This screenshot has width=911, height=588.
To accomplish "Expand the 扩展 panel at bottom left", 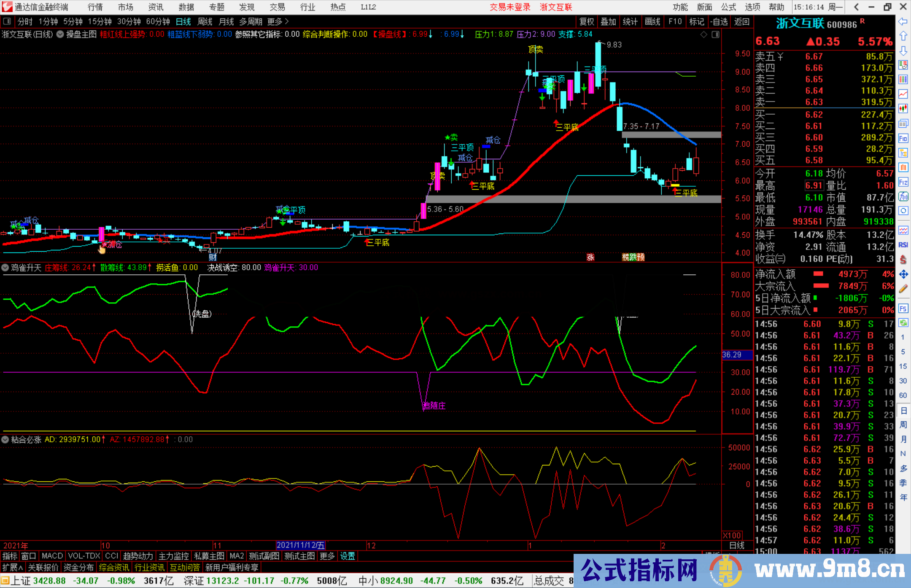I will pos(13,567).
